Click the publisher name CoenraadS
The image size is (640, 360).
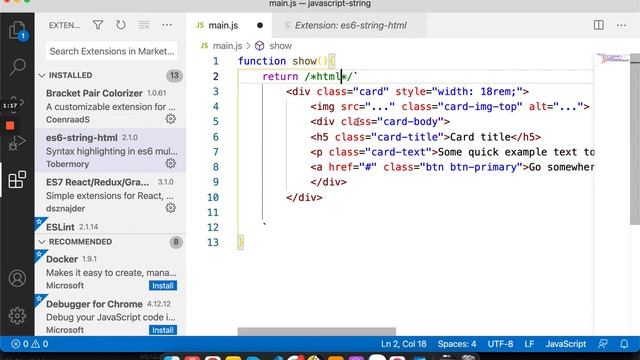click(68, 120)
